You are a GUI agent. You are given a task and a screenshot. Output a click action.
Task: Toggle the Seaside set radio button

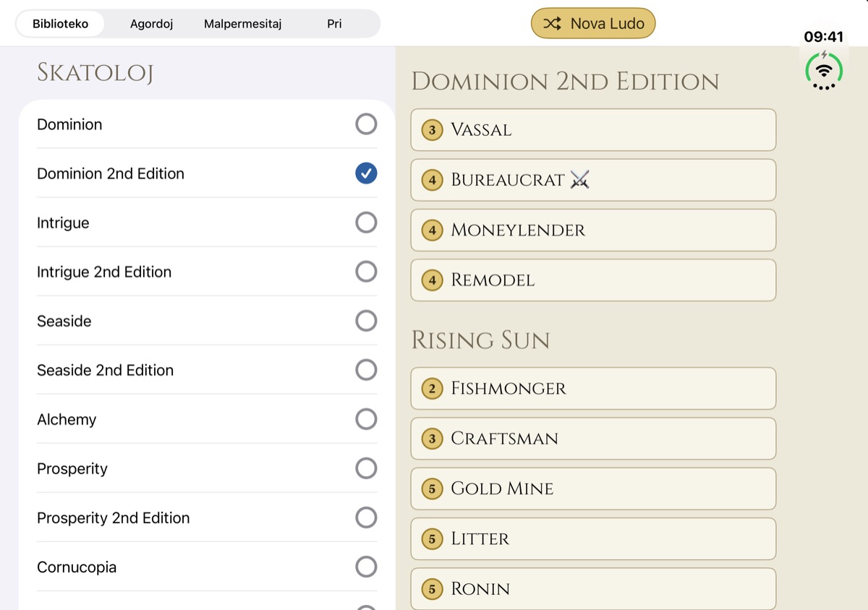tap(366, 321)
